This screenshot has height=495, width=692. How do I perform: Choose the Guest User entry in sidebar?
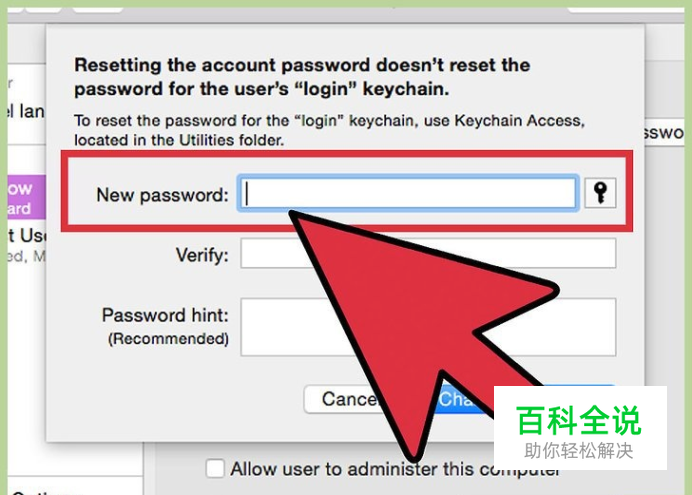point(26,244)
